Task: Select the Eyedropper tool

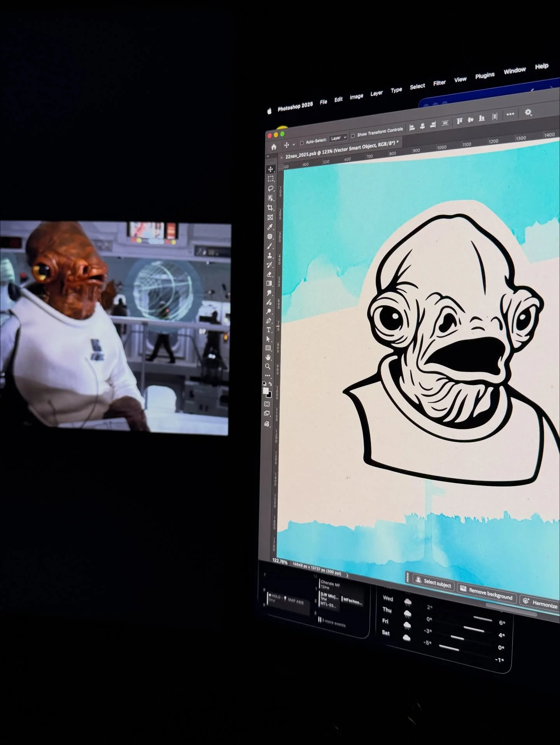Action: point(270,227)
